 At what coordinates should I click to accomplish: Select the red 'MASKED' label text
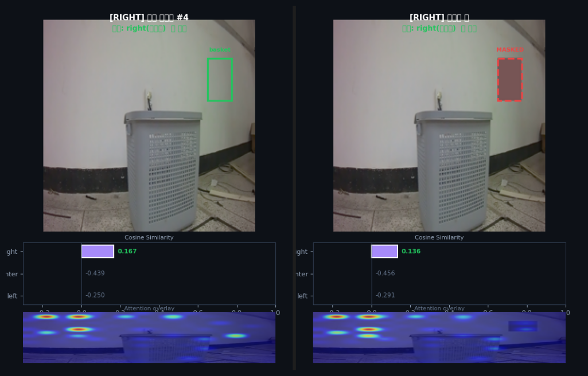point(510,49)
